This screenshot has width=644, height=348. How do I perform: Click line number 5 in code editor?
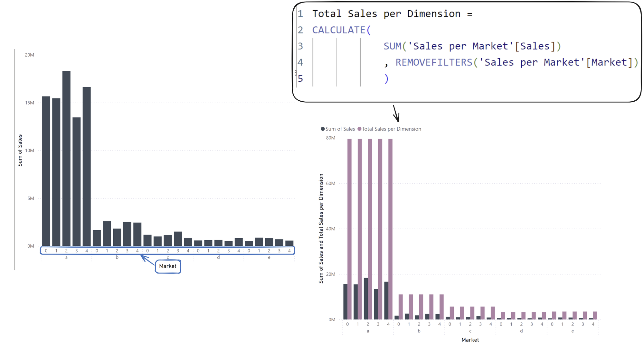300,78
